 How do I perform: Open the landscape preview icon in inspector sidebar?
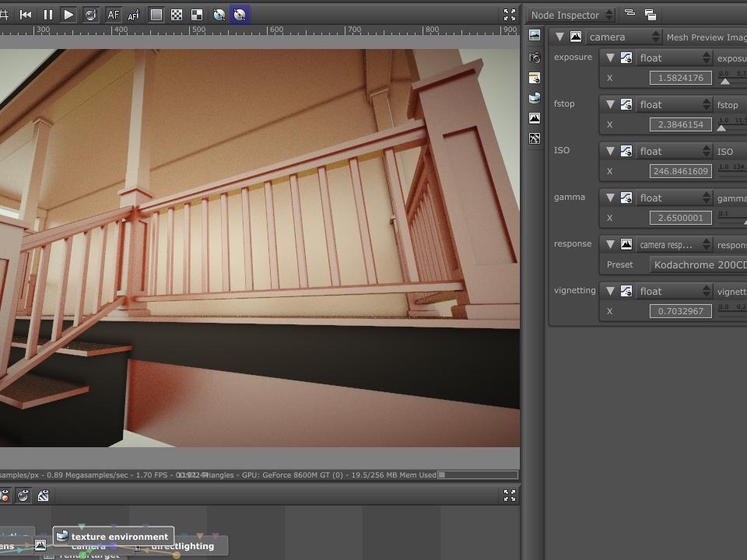(x=535, y=36)
